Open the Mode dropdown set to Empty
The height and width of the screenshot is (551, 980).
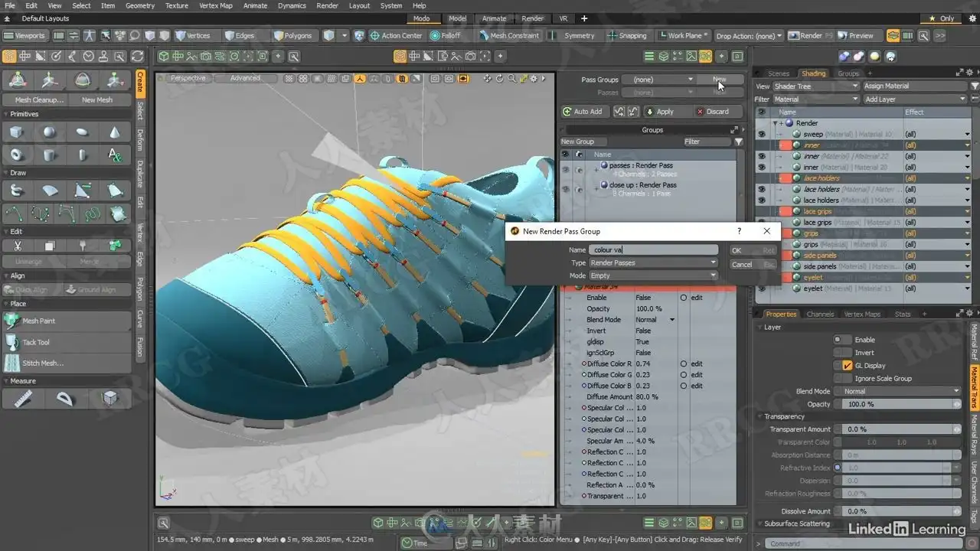click(652, 275)
